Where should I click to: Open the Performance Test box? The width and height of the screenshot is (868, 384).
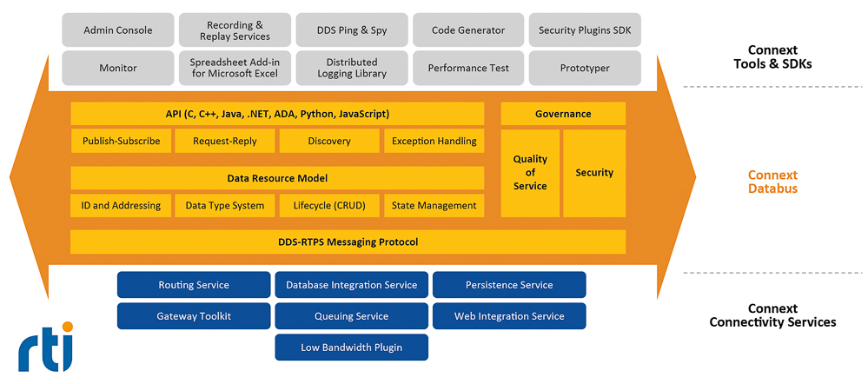(468, 68)
